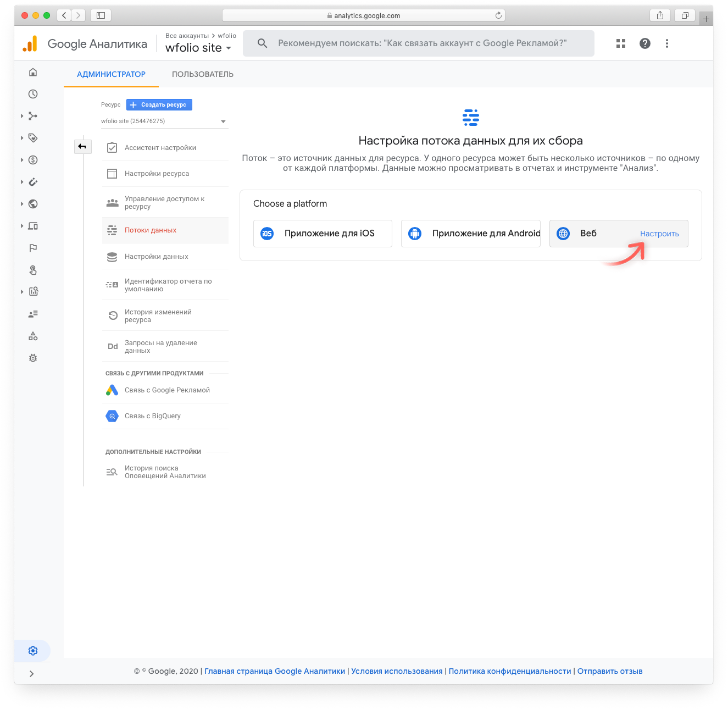Open Ассистент настройки menu item
This screenshot has width=728, height=709.
click(165, 148)
